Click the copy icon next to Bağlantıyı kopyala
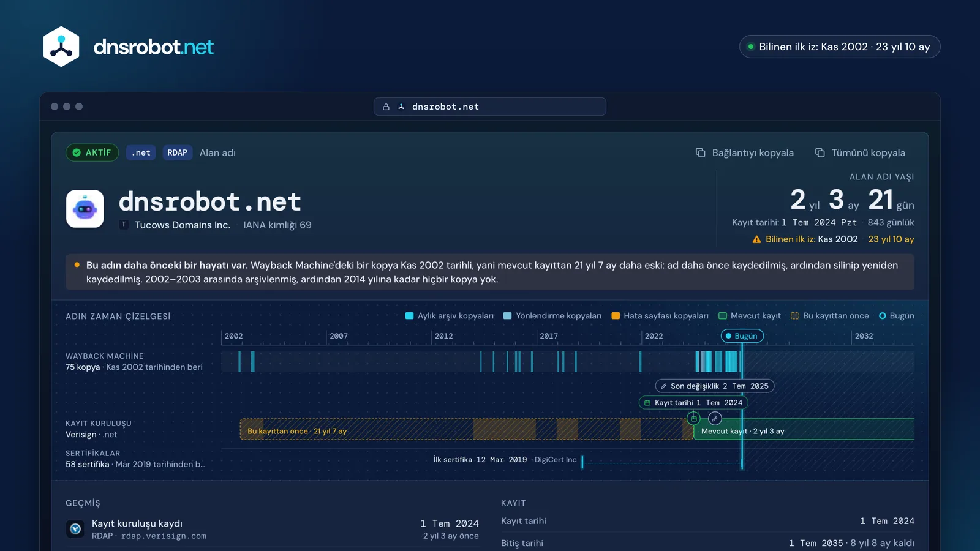This screenshot has height=551, width=980. coord(701,152)
